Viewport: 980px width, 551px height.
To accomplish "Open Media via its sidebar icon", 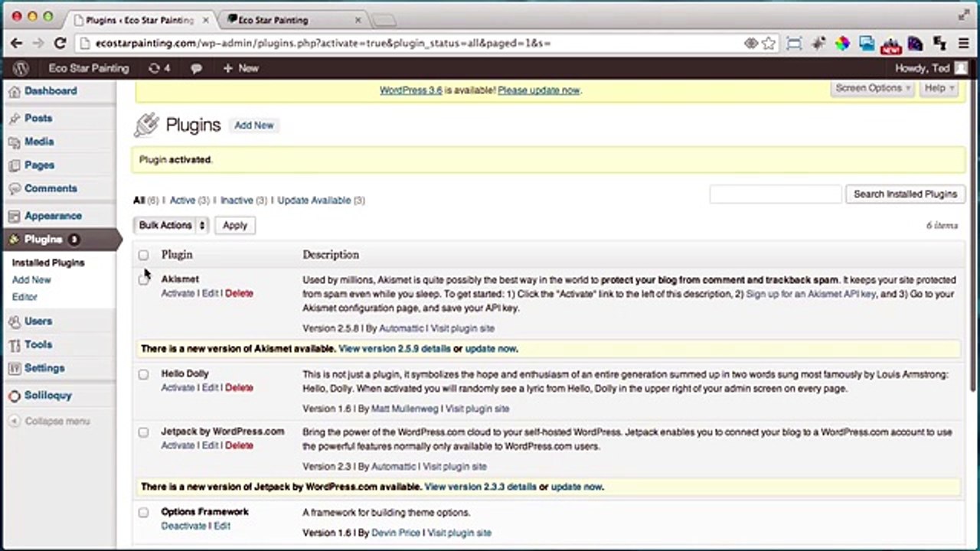I will [x=14, y=142].
